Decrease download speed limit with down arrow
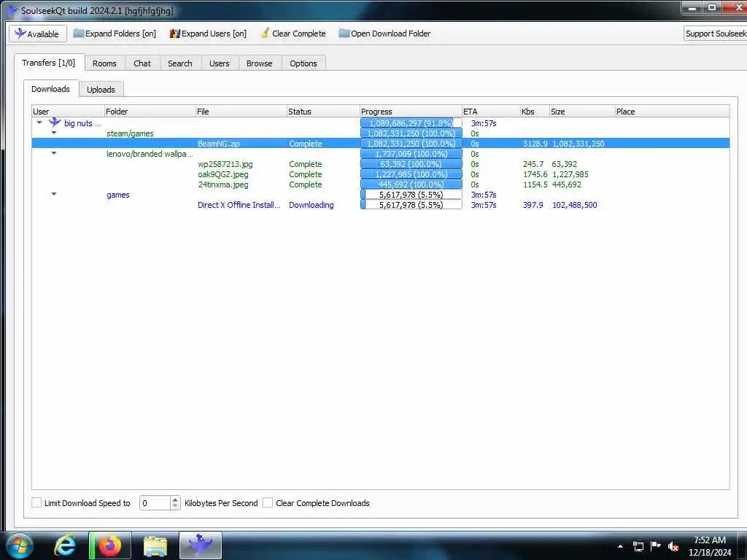 coord(175,506)
